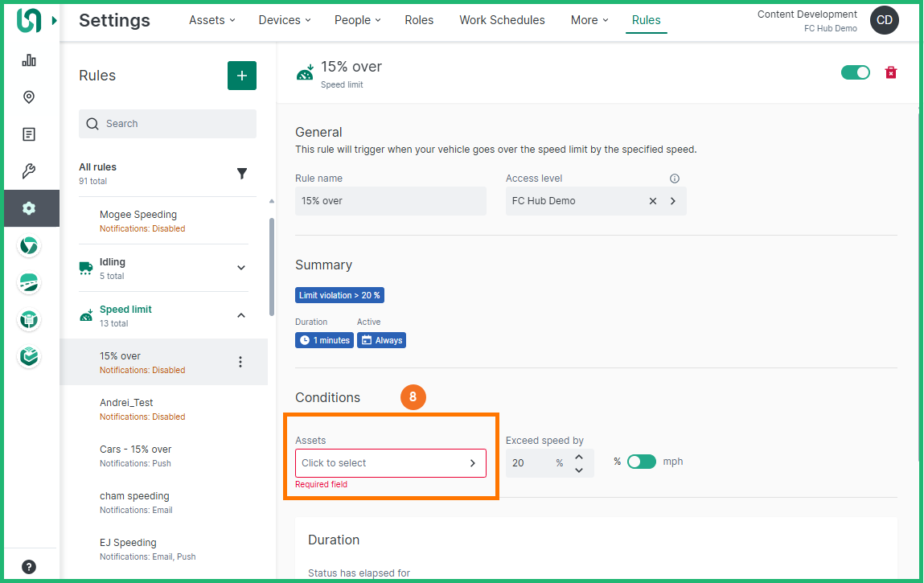Open the Assets 'Click to select' field
Image resolution: width=924 pixels, height=583 pixels.
tap(390, 463)
